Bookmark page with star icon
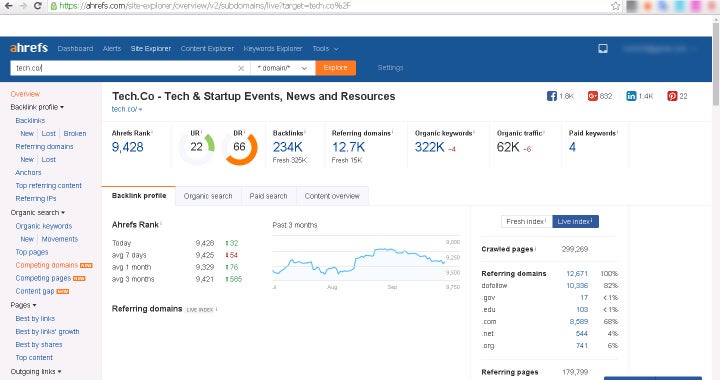The height and width of the screenshot is (380, 720). click(x=615, y=6)
